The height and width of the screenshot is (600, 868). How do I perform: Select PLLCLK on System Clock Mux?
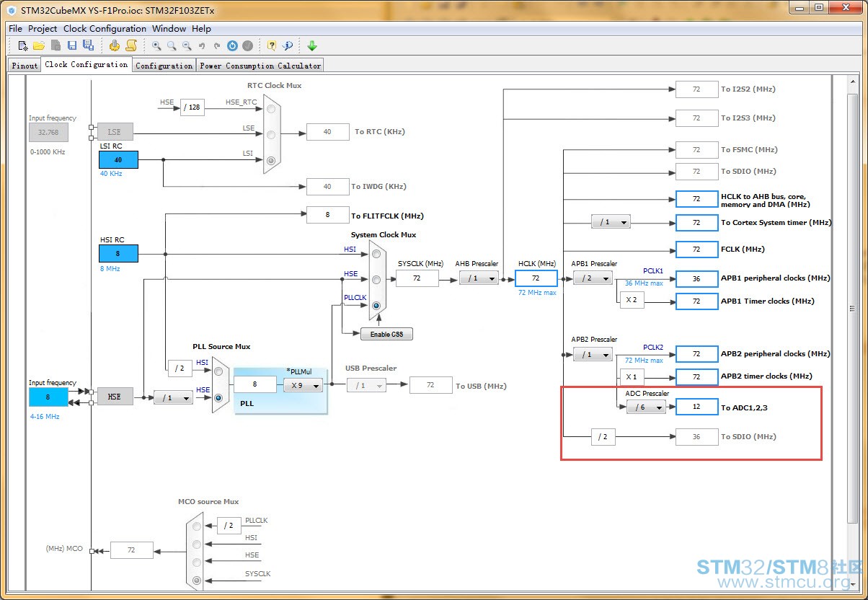pos(376,306)
